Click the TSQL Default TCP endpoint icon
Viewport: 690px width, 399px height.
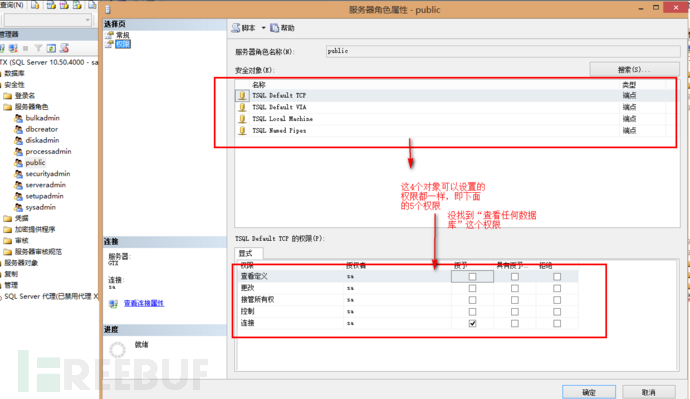click(x=242, y=95)
